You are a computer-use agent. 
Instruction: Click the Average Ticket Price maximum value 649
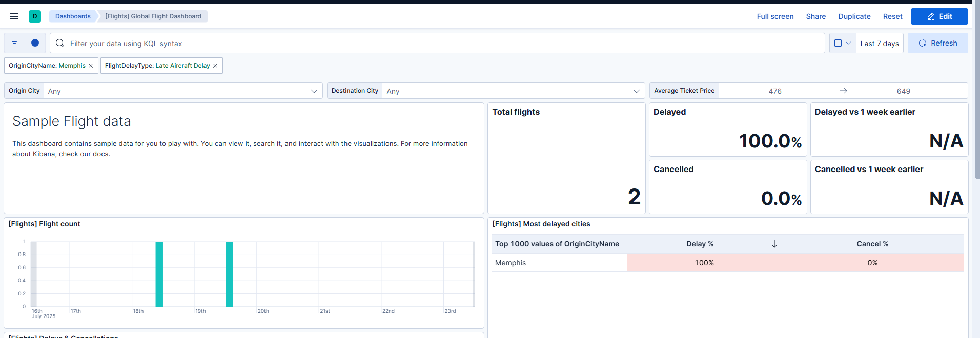coord(903,91)
